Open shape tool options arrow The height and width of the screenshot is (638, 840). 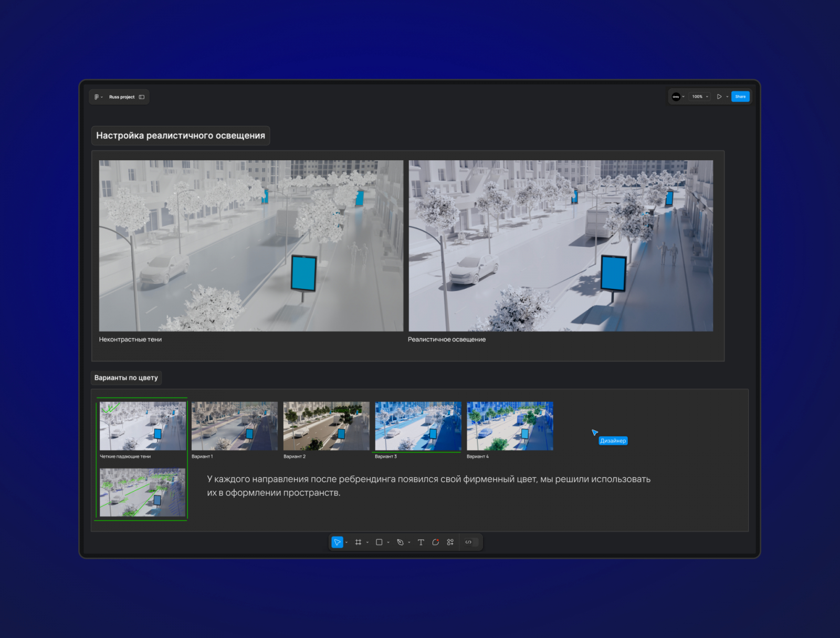pyautogui.click(x=388, y=542)
